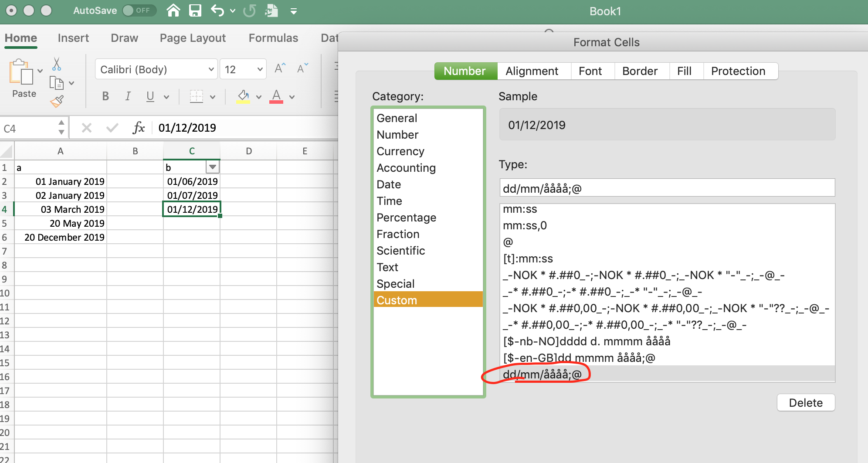Toggle Italic formatting

coord(128,96)
